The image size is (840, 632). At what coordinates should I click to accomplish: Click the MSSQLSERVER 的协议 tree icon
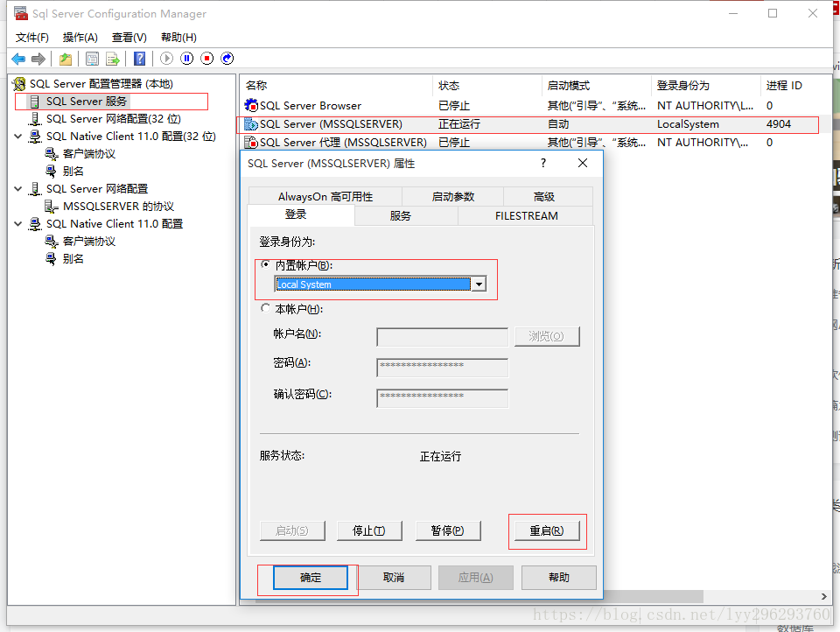pyautogui.click(x=51, y=207)
